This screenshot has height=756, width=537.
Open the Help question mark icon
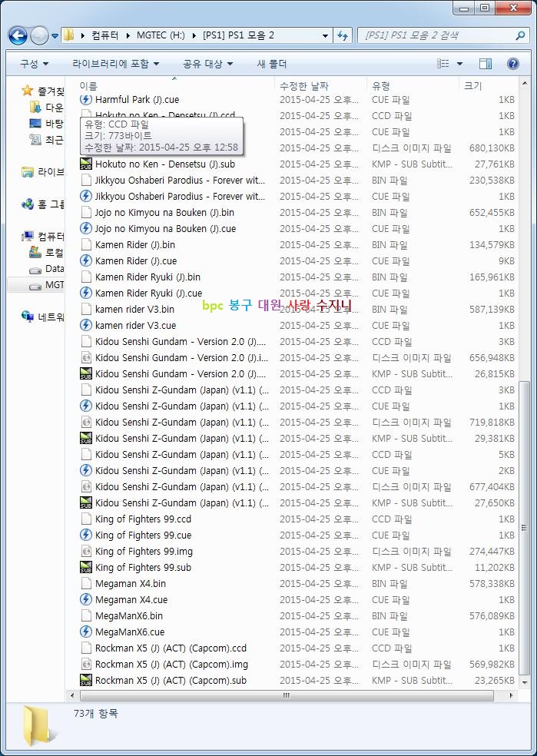click(x=513, y=64)
